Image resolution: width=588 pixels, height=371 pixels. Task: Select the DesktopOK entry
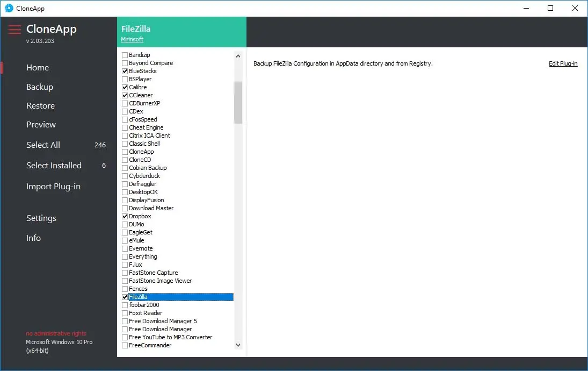(143, 192)
